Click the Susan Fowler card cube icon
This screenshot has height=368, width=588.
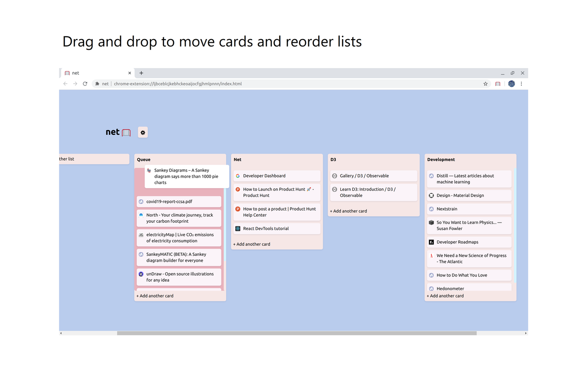[x=431, y=223]
